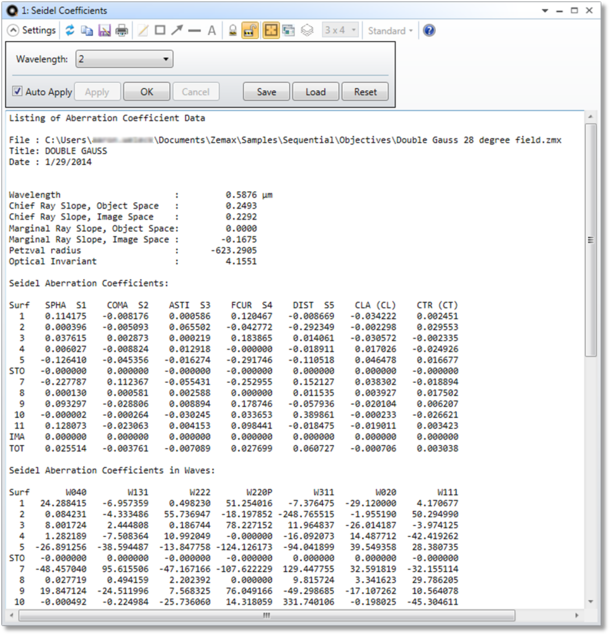Uncheck the Auto Apply checkbox
611x635 pixels.
point(18,92)
